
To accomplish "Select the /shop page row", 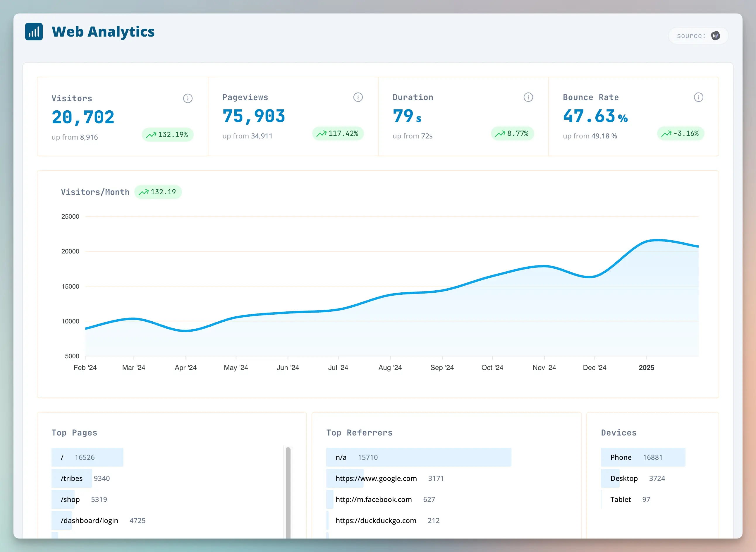I will click(167, 499).
